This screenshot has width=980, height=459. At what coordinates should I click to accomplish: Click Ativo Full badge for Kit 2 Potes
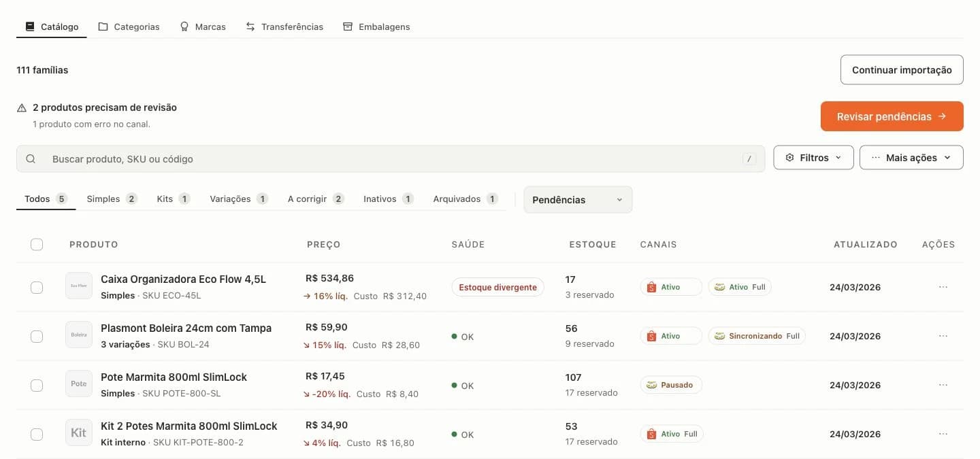(x=672, y=434)
